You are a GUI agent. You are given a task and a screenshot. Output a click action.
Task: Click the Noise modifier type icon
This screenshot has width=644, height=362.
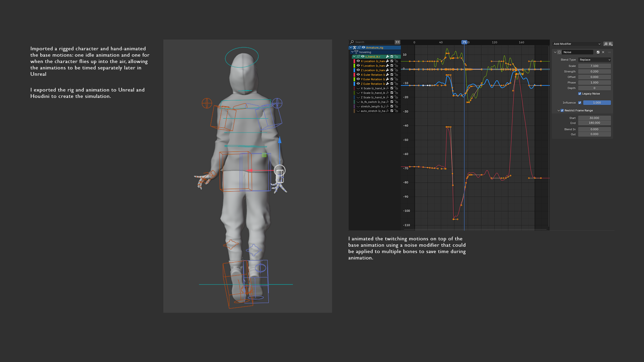tap(559, 52)
